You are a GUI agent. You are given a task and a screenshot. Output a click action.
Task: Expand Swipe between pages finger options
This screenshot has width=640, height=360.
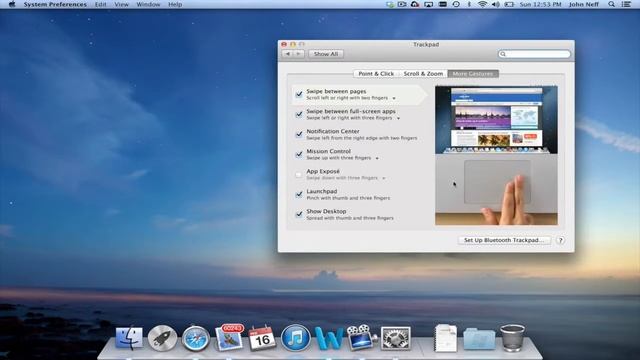(394, 98)
